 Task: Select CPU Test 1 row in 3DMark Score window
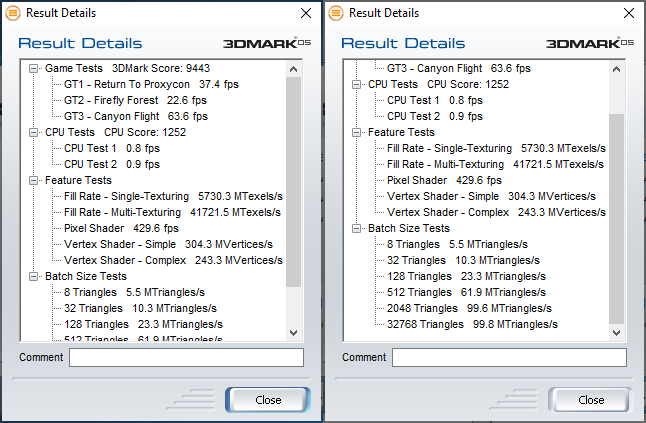coord(112,148)
